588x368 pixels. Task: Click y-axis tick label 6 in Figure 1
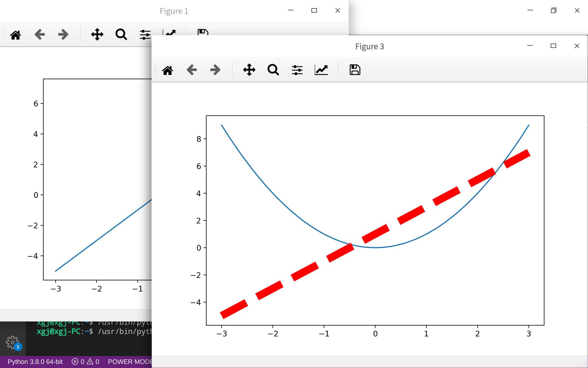point(36,104)
